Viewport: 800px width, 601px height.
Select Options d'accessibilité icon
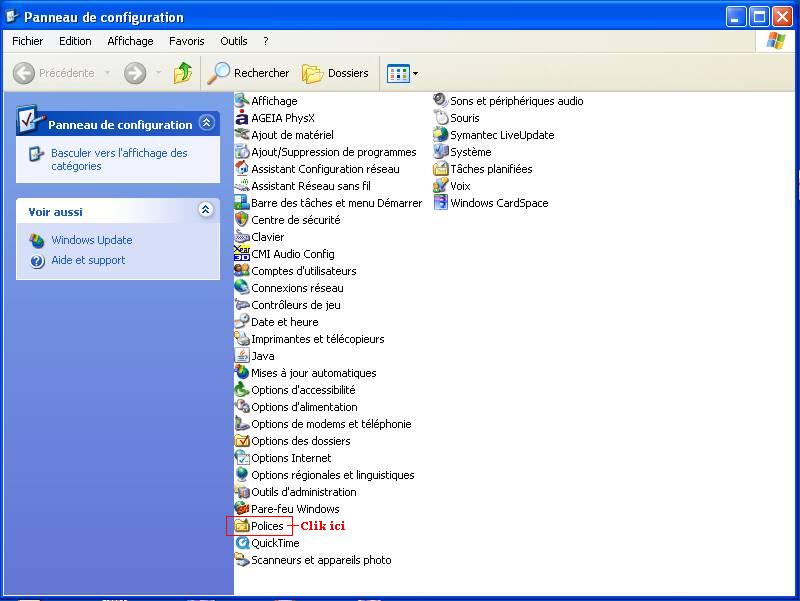[242, 390]
